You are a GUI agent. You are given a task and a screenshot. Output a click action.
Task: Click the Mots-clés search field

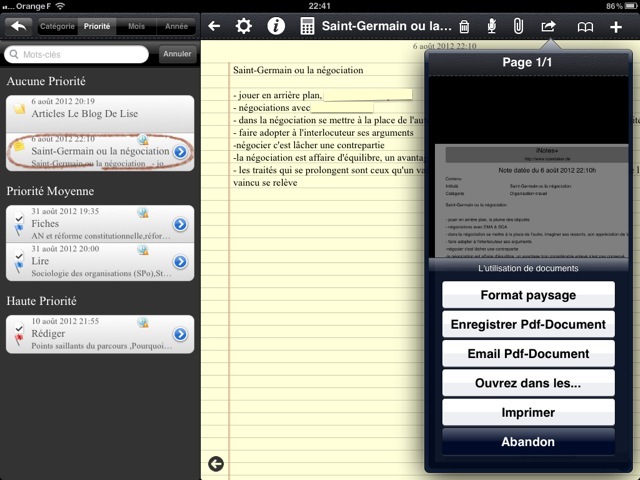80,54
